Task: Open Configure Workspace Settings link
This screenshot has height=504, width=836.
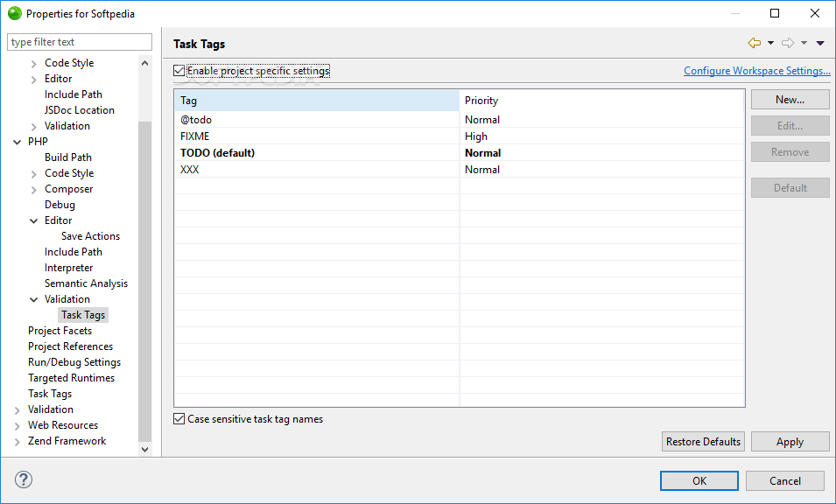Action: pos(756,71)
